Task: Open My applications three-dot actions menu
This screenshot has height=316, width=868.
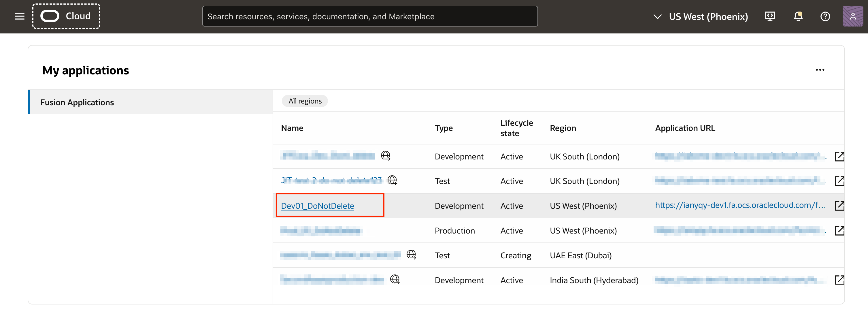Action: coord(820,70)
